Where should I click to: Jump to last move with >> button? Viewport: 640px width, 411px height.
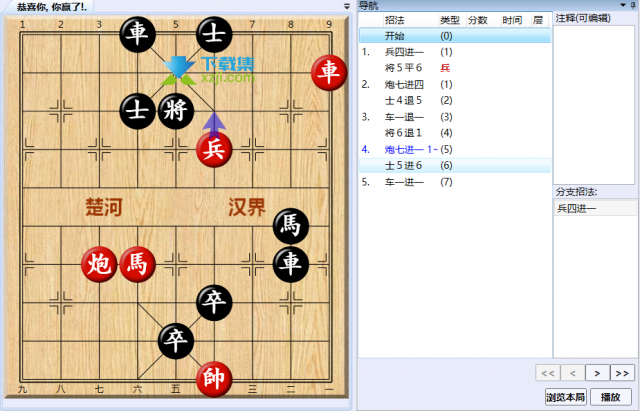click(x=622, y=374)
